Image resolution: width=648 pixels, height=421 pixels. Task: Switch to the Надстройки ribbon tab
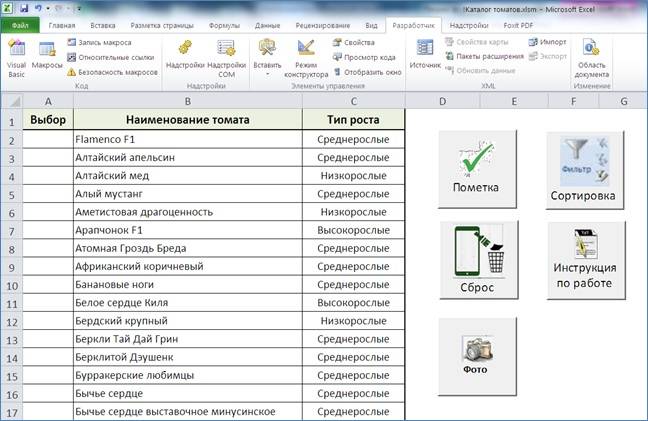[x=469, y=25]
